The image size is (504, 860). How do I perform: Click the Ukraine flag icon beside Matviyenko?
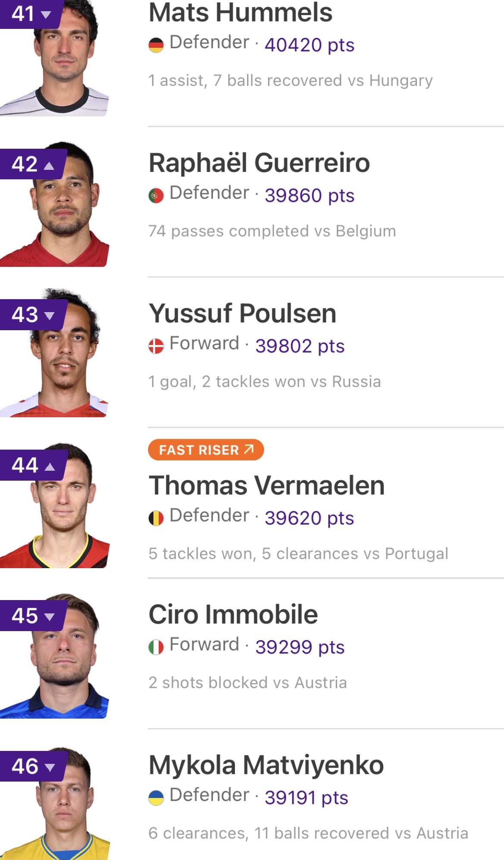(156, 797)
